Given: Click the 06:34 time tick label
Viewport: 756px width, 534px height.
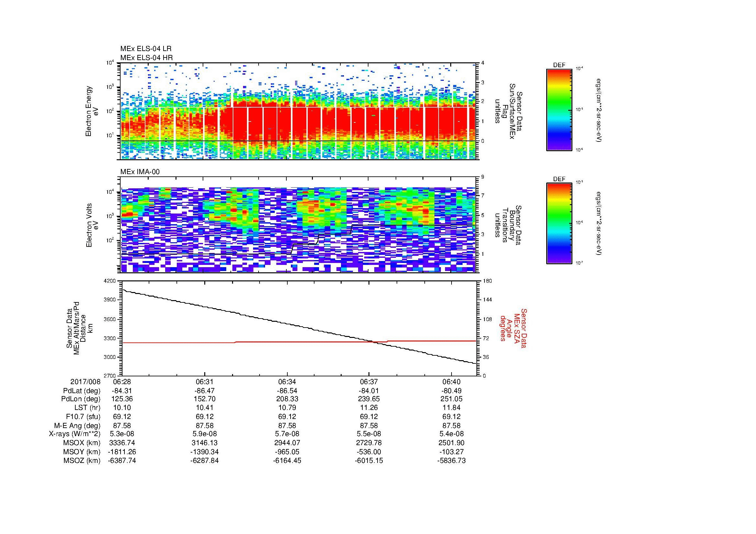Looking at the screenshot, I should [x=287, y=382].
